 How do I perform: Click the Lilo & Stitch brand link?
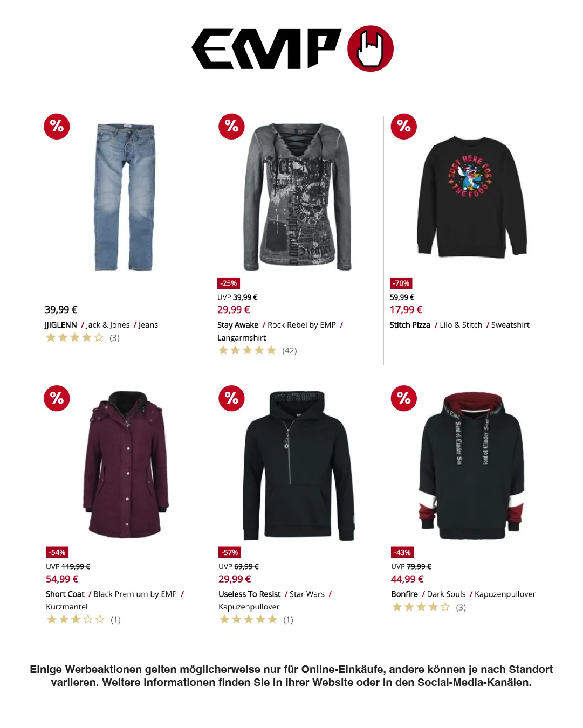coord(461,325)
